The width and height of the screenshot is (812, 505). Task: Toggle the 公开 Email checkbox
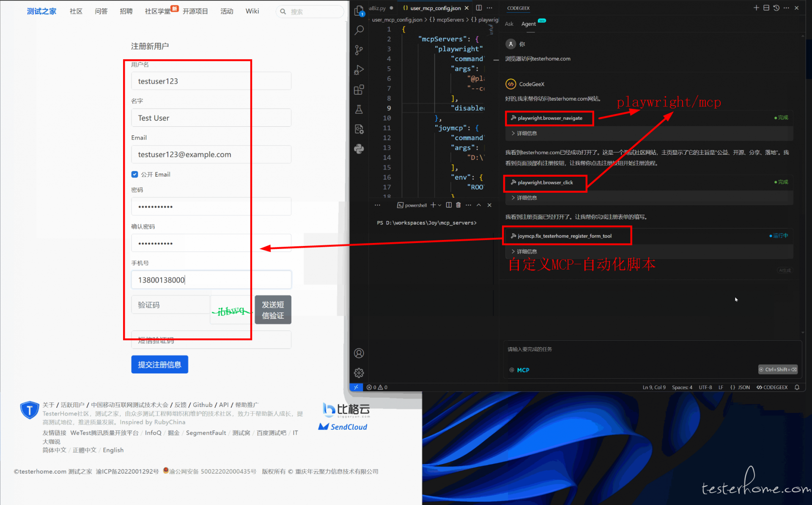[x=134, y=174]
